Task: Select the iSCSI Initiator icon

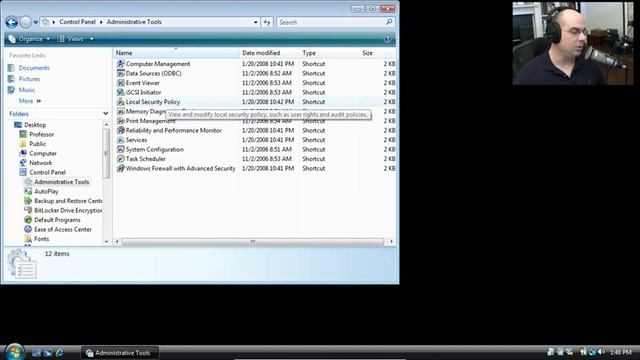Action: [x=120, y=92]
